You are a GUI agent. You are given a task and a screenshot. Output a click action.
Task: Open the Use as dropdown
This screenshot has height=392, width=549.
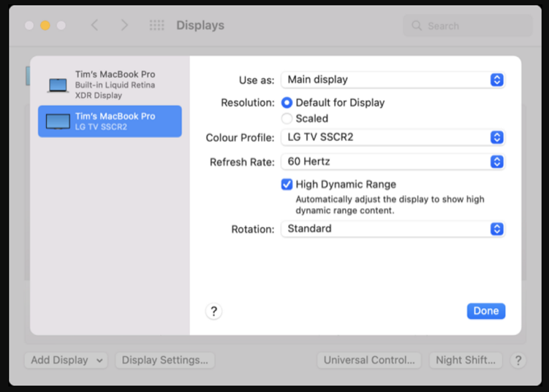pos(393,80)
